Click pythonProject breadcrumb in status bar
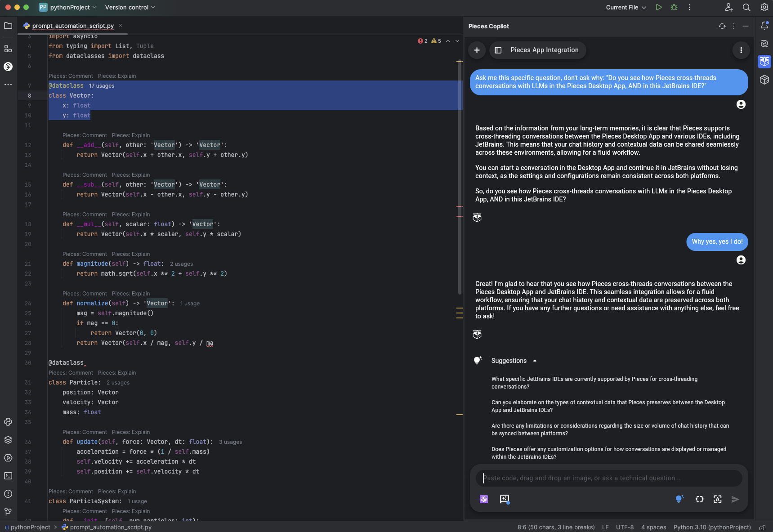 [x=27, y=527]
